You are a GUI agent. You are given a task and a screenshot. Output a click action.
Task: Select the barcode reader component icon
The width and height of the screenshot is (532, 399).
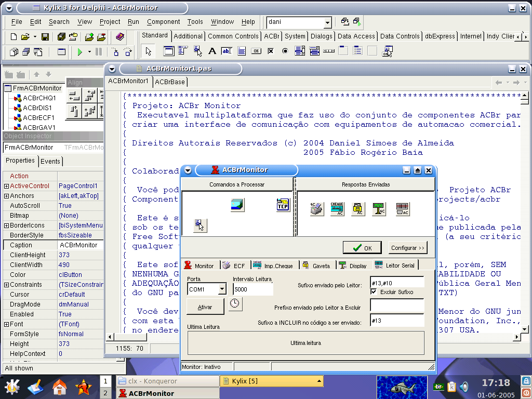(x=402, y=209)
